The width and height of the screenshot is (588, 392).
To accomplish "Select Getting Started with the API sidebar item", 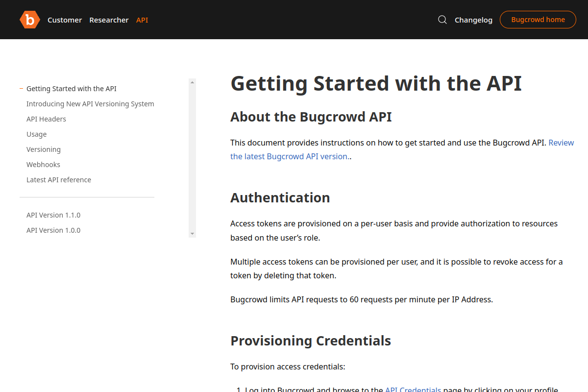I will point(72,89).
